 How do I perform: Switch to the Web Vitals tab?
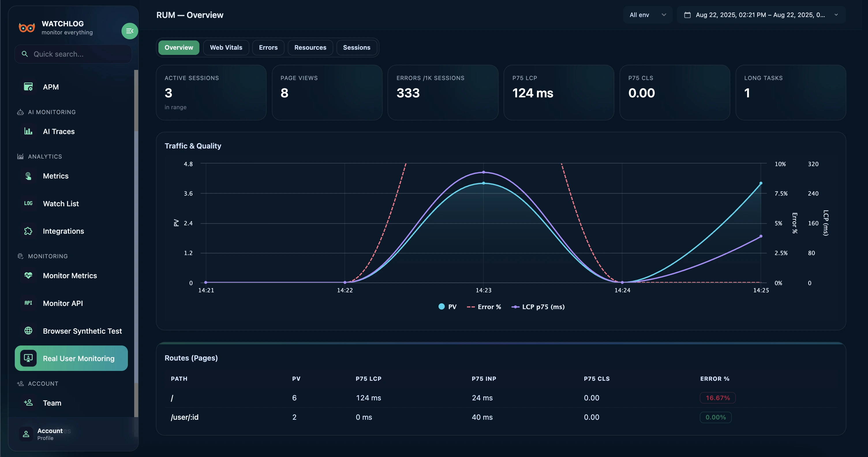pyautogui.click(x=226, y=48)
